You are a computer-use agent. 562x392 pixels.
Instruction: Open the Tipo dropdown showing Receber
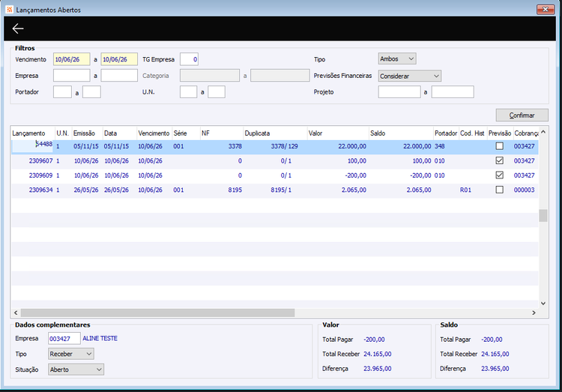pos(71,354)
